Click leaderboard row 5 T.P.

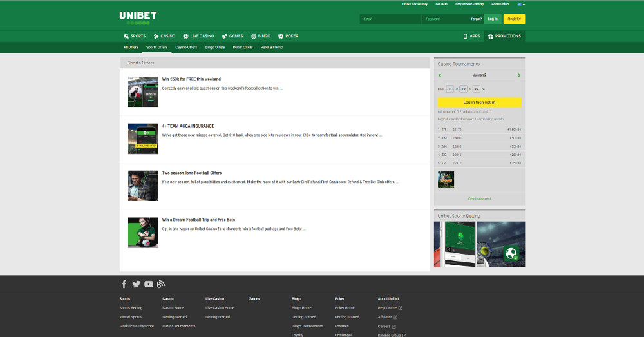coord(479,163)
